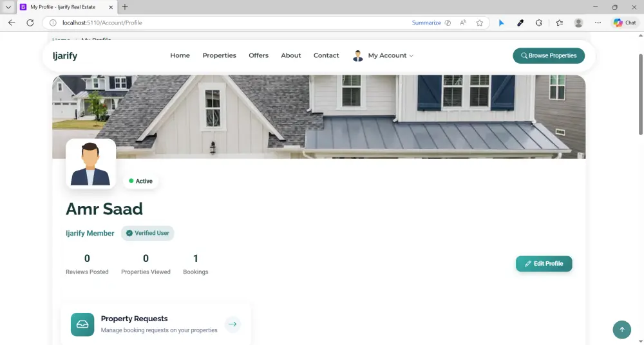Click the Ijarify Member label

pos(90,233)
